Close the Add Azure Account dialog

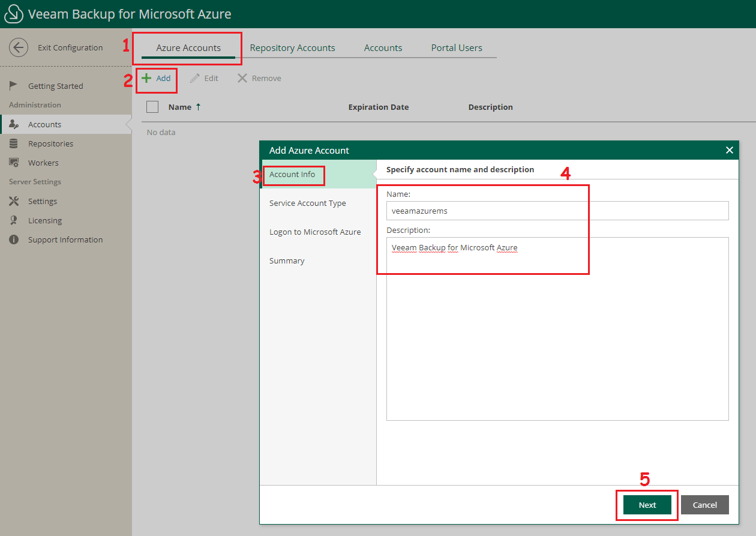[730, 150]
